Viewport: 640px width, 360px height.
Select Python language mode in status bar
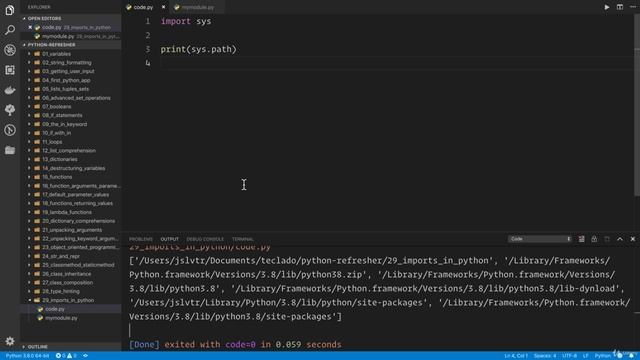(602, 356)
